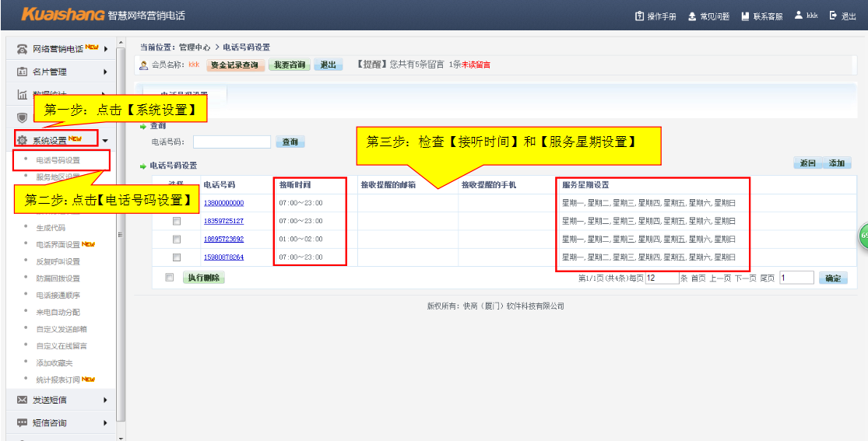
Task: Open 来电自动分配 in the sidebar
Action: tap(58, 312)
